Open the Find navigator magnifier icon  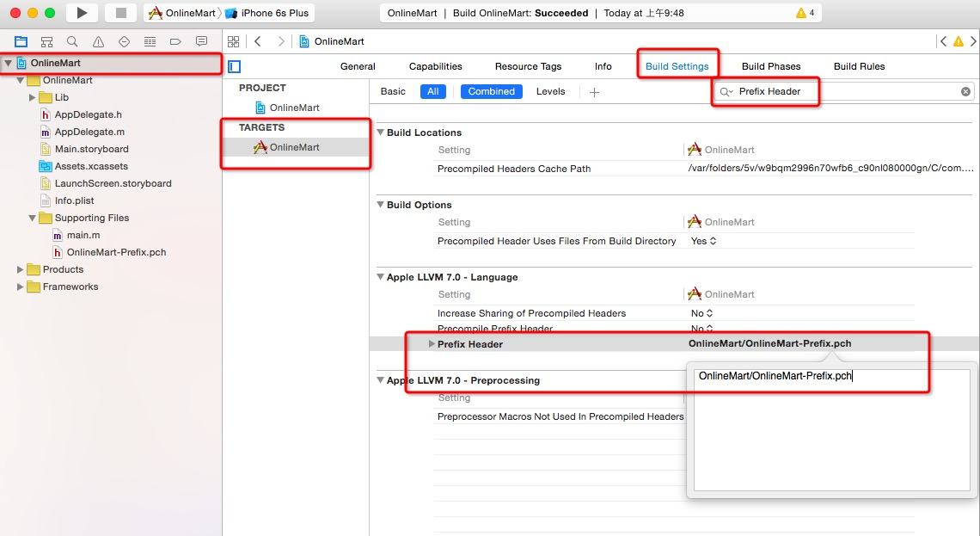(x=72, y=42)
